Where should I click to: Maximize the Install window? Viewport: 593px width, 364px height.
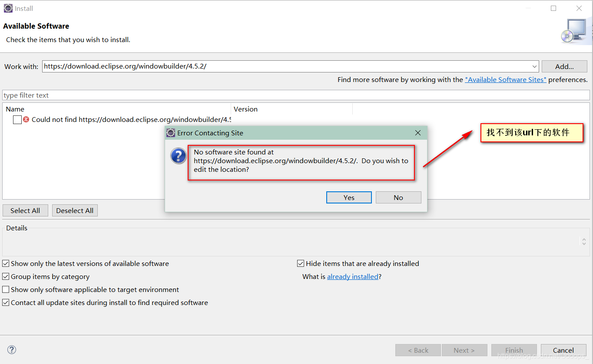553,8
